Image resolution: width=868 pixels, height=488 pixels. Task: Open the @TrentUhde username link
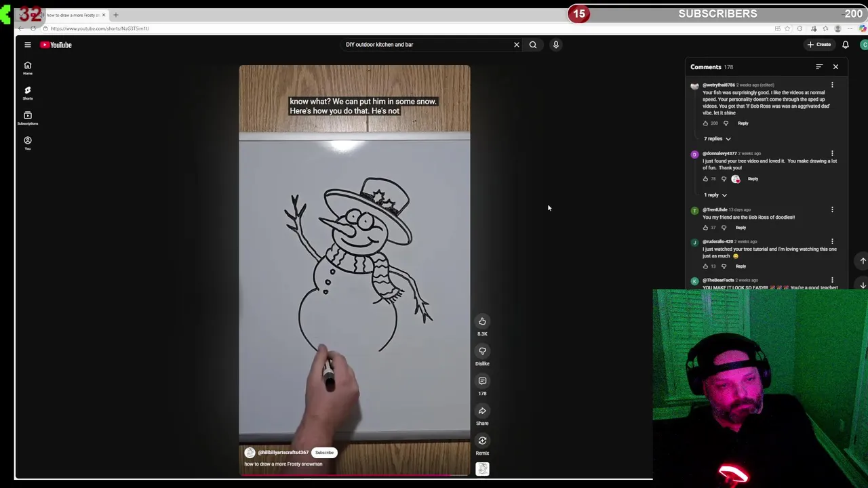(715, 210)
